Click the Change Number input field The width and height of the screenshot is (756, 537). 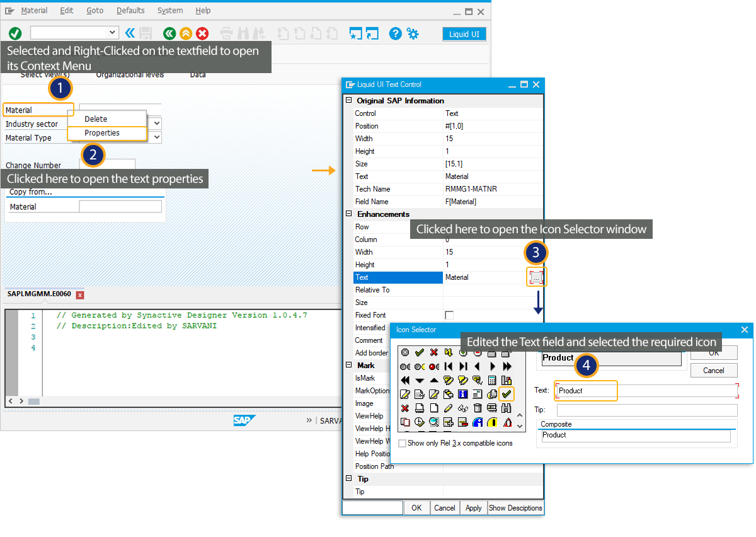pos(107,165)
